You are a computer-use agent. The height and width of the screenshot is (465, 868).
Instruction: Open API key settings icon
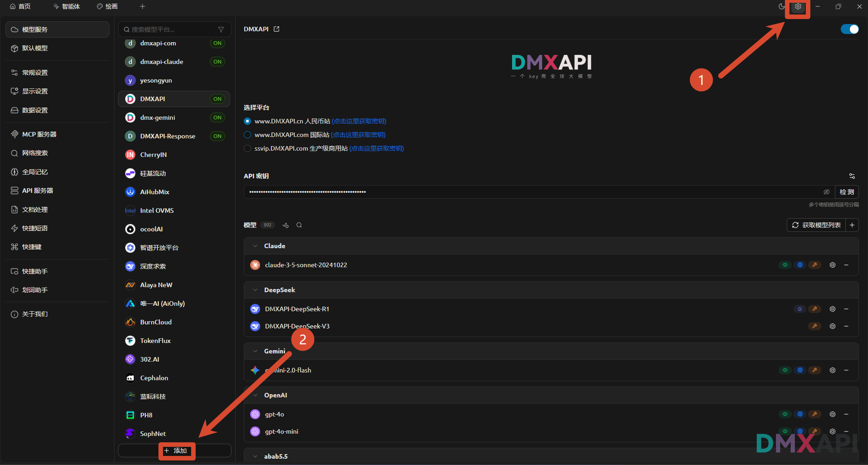tap(852, 176)
